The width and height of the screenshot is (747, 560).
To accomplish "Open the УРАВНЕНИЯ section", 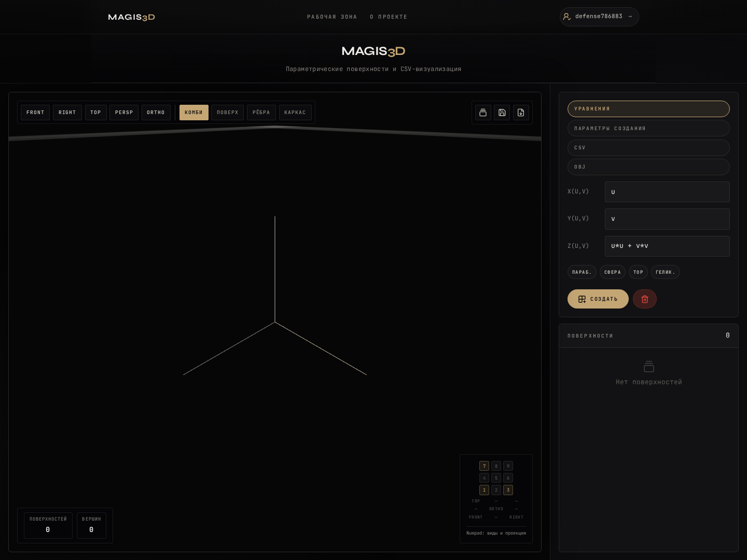I will [648, 109].
